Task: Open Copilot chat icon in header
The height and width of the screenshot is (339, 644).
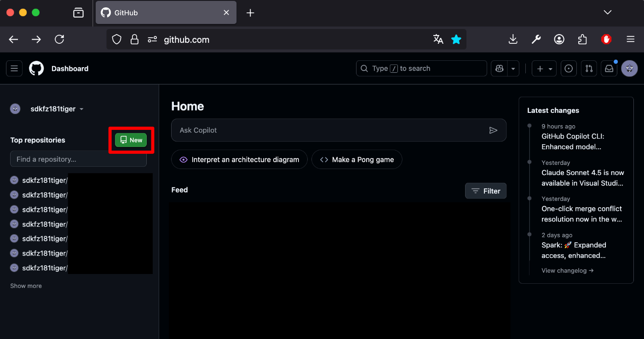Action: pos(499,69)
